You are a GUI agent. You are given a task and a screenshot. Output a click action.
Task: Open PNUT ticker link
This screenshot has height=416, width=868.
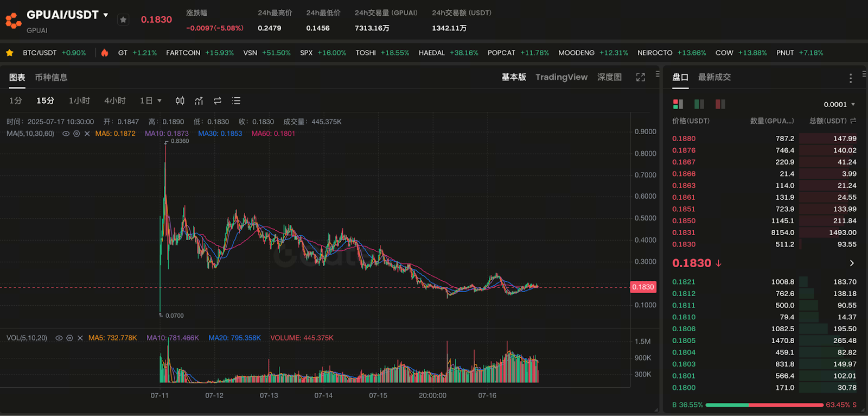point(800,53)
